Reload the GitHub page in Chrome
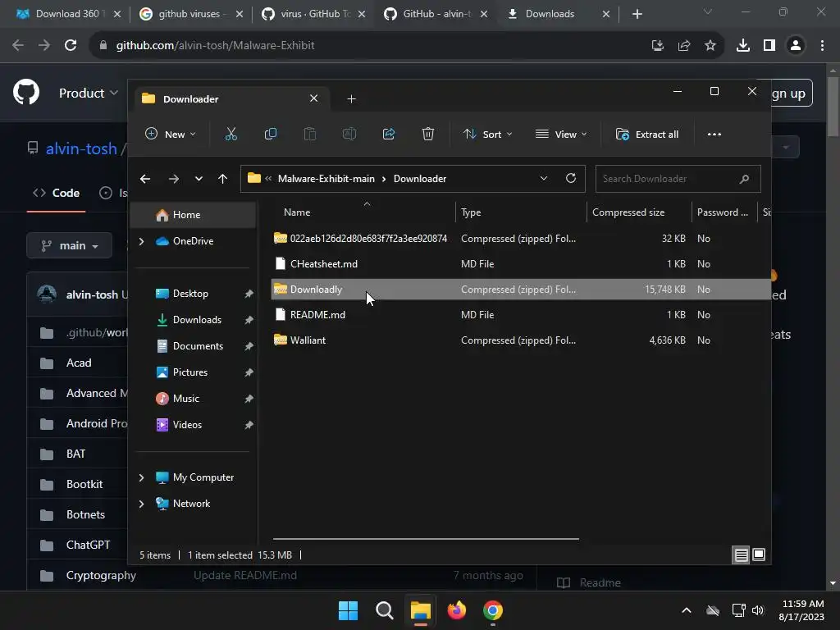The image size is (840, 630). (71, 46)
